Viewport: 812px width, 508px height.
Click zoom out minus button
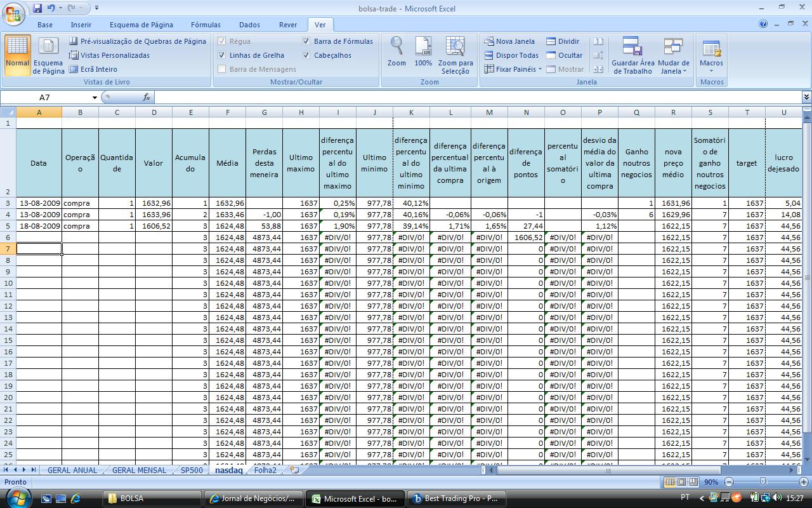[729, 482]
